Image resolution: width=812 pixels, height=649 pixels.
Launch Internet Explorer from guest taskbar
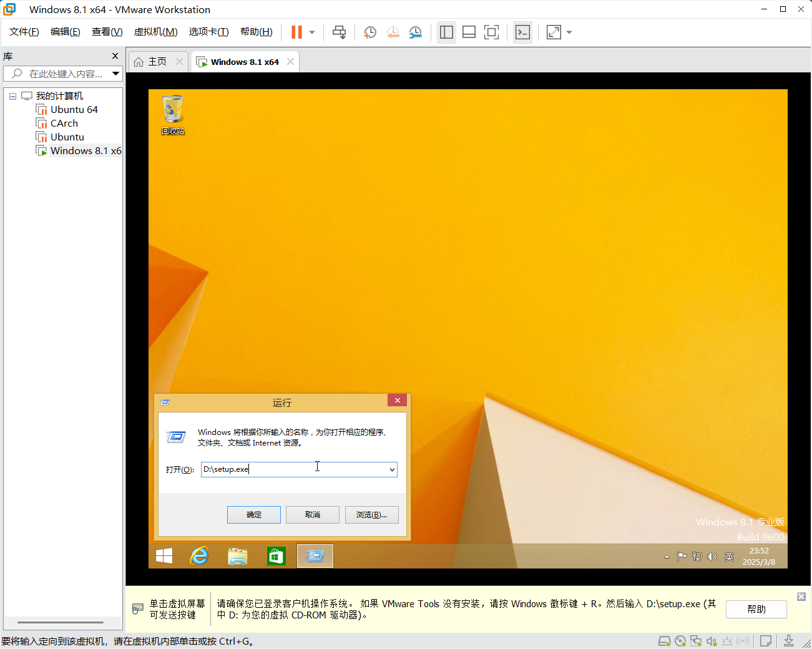click(x=200, y=556)
